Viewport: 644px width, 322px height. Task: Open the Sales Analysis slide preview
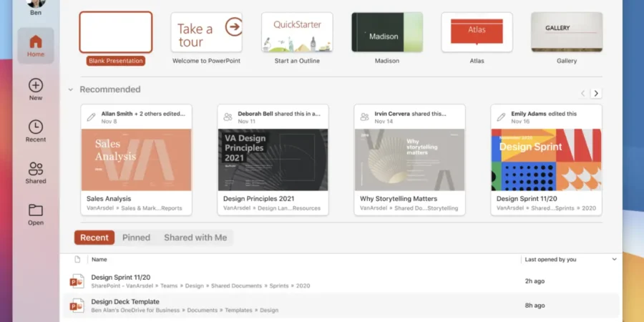pos(137,160)
